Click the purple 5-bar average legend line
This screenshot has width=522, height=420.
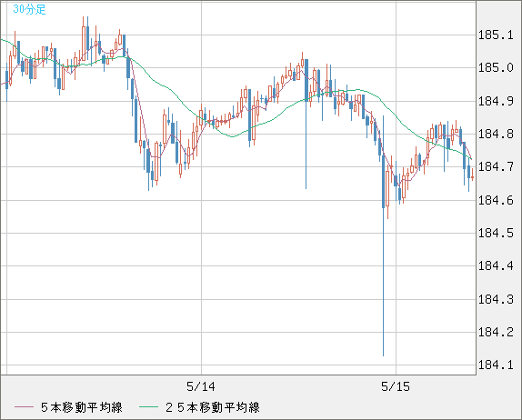click(24, 407)
